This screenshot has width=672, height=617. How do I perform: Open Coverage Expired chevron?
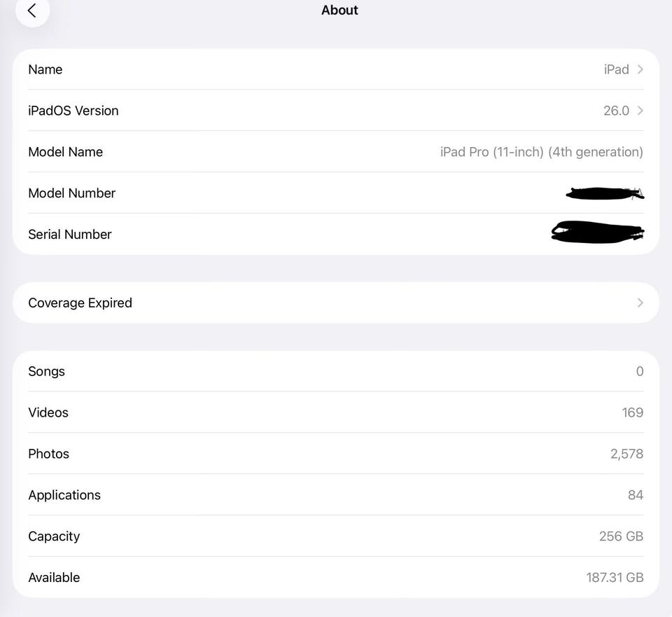[x=640, y=303]
